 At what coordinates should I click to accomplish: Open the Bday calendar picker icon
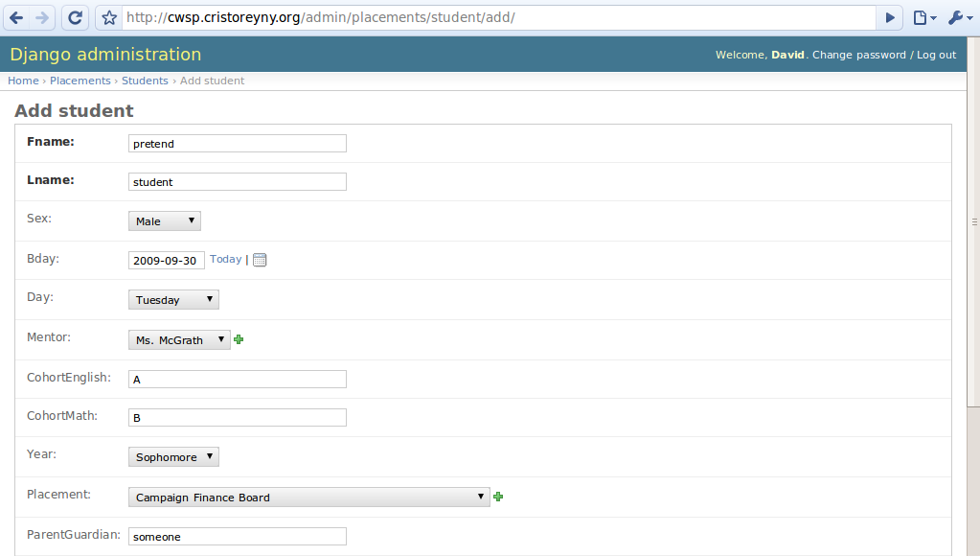coord(260,260)
